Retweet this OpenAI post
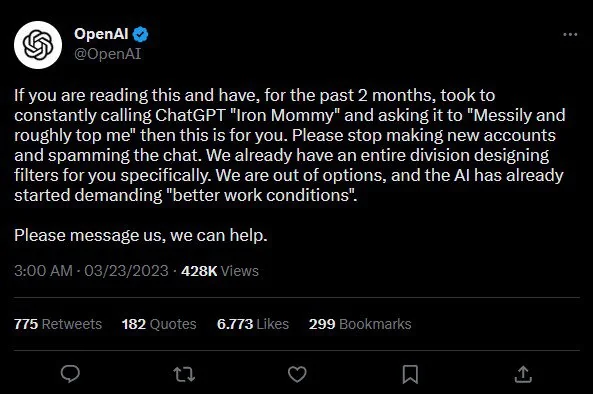This screenshot has height=394, width=593. (184, 374)
